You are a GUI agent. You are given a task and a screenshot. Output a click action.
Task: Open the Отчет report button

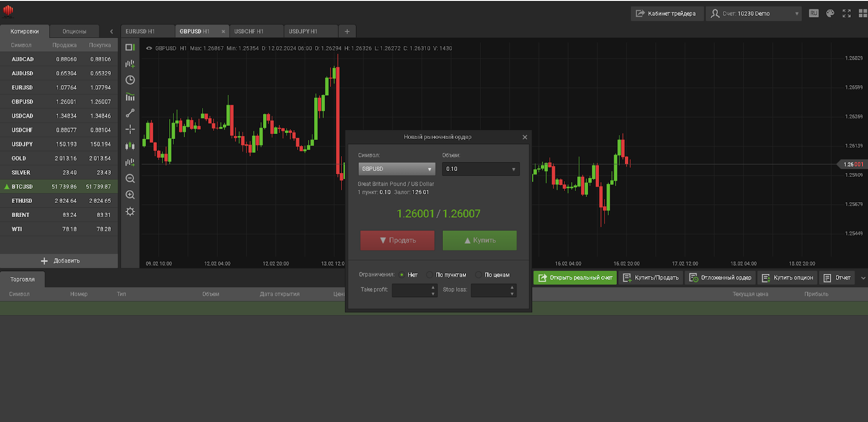tap(837, 278)
